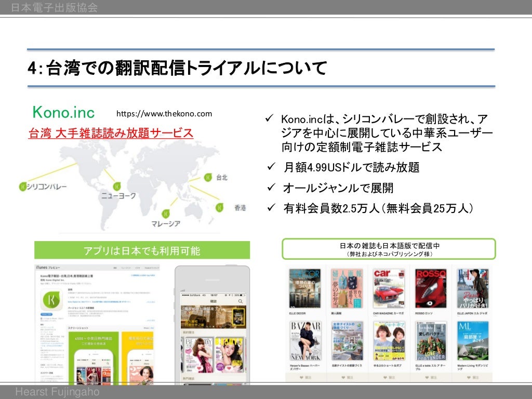Click the 月額4.99USドルで読み放題 bullet text
Screen dimensions: 532x399
[x=352, y=167]
